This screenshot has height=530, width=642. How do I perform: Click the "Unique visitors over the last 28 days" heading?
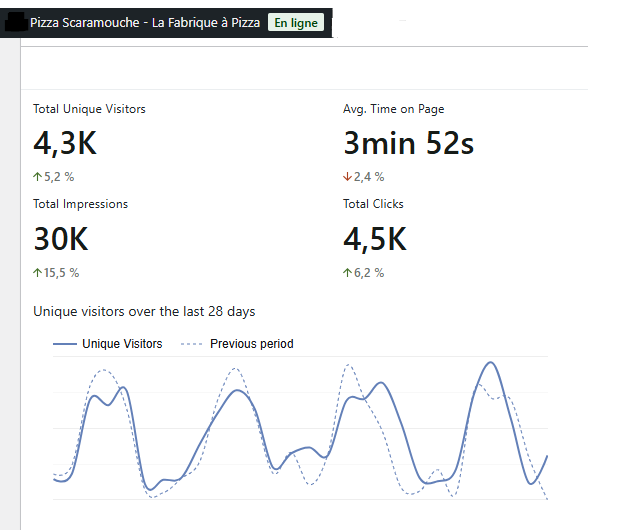pyautogui.click(x=144, y=312)
